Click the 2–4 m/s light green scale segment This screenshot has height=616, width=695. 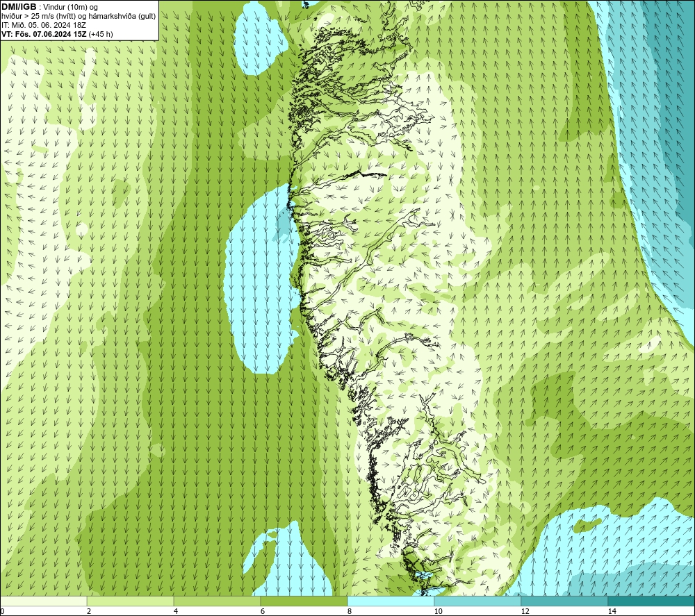(131, 601)
